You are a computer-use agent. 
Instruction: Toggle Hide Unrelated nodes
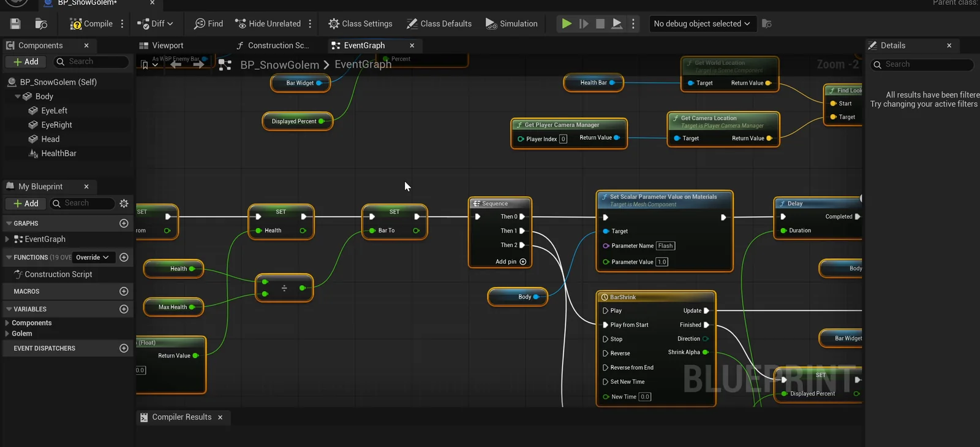click(x=268, y=24)
